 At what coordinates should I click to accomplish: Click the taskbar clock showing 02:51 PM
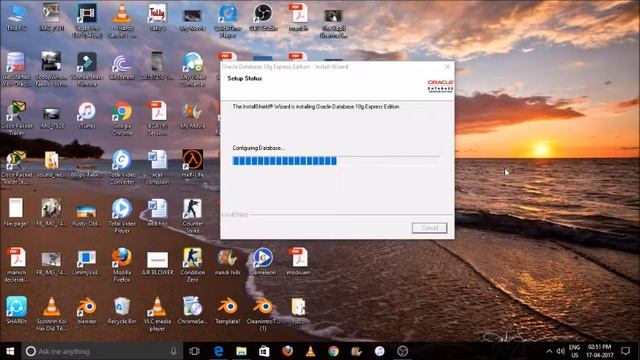coord(600,351)
